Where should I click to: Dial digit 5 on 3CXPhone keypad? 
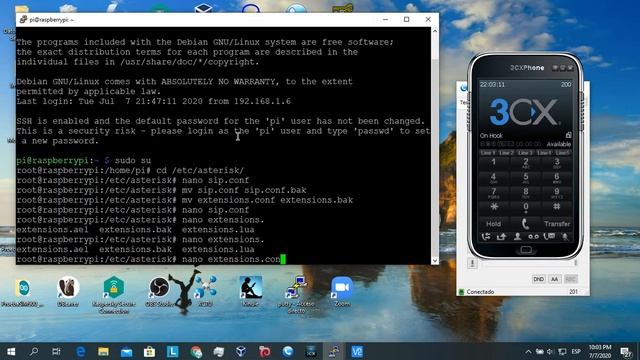point(525,178)
